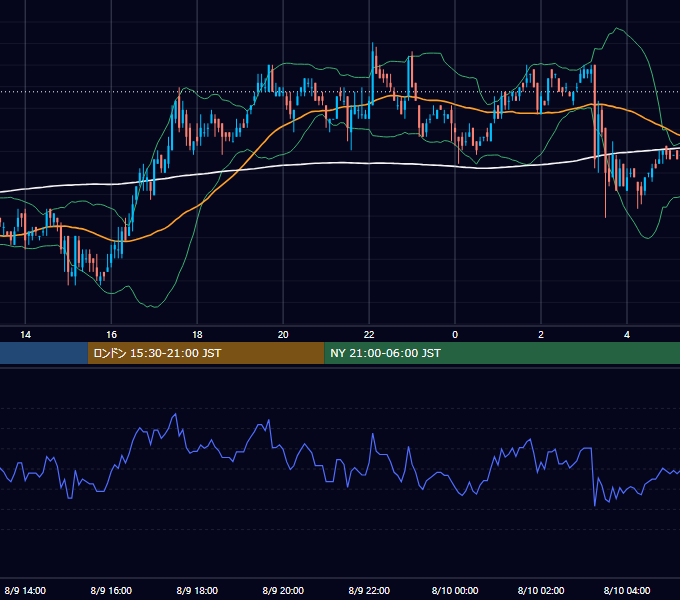Click hour label 20 on price chart axis
The height and width of the screenshot is (600, 680).
tap(283, 335)
